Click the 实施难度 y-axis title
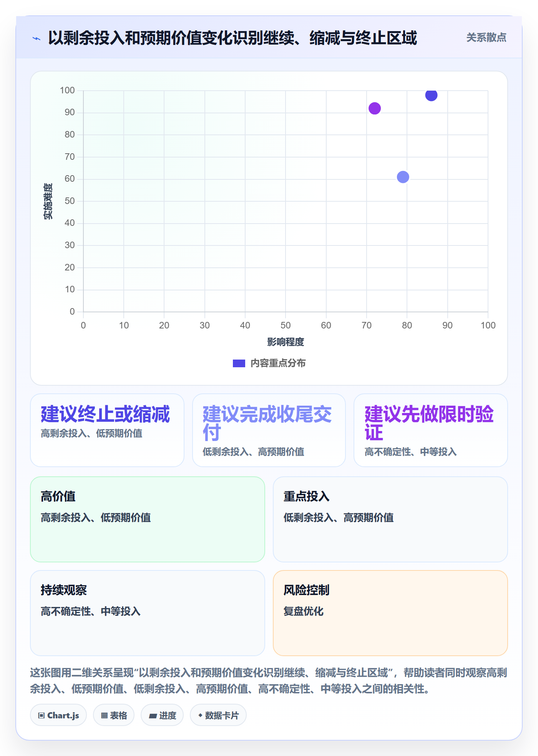Viewport: 538px width, 756px height. point(48,201)
